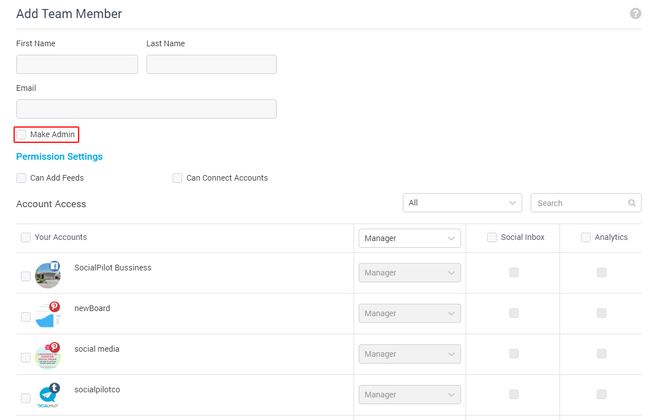Click the First Name input field
The image size is (654, 420).
pyautogui.click(x=77, y=64)
